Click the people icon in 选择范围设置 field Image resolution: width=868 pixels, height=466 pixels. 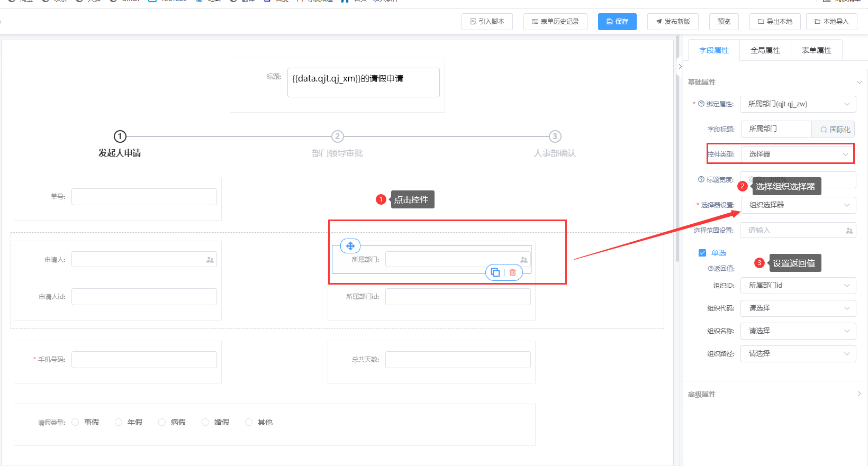tap(849, 231)
